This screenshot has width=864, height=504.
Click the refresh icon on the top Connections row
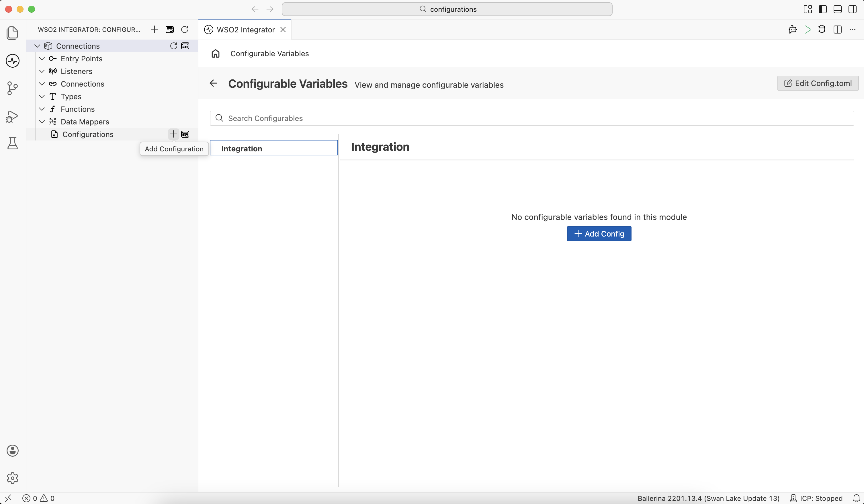tap(174, 46)
